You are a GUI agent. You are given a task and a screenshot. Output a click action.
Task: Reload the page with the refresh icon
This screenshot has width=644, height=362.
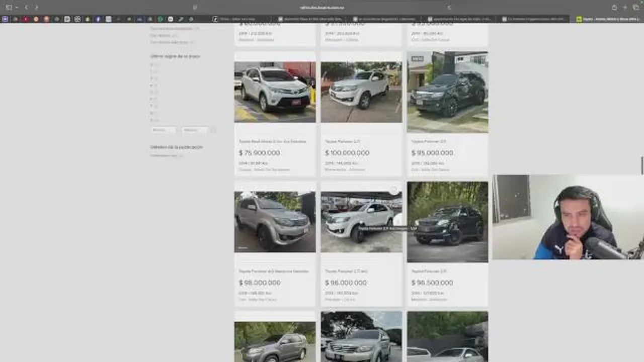449,8
